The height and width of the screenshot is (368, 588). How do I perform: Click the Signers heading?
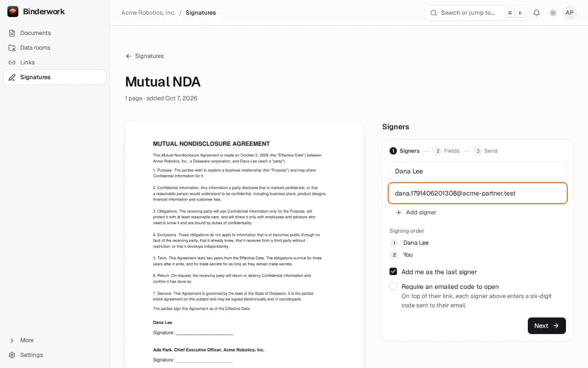[x=396, y=127]
